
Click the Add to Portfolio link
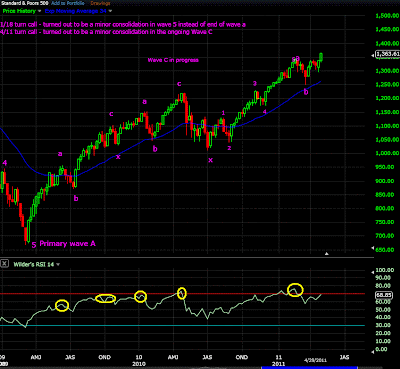(68, 3)
